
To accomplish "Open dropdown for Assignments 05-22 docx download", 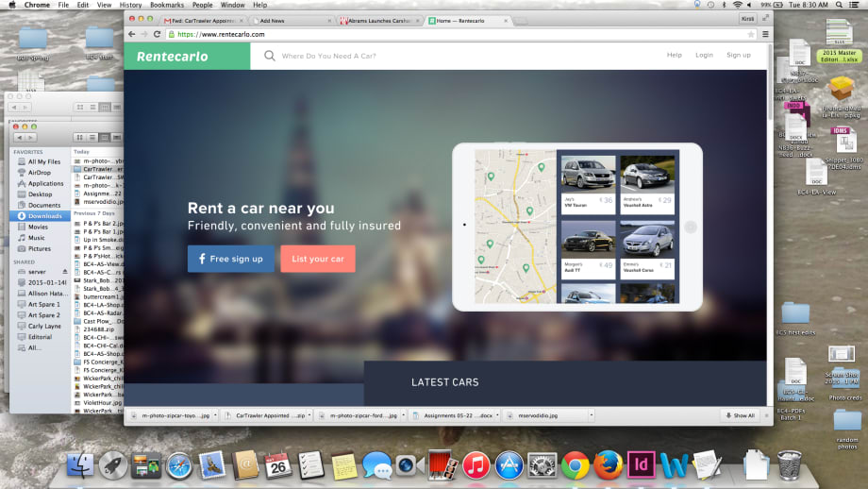I will click(497, 415).
